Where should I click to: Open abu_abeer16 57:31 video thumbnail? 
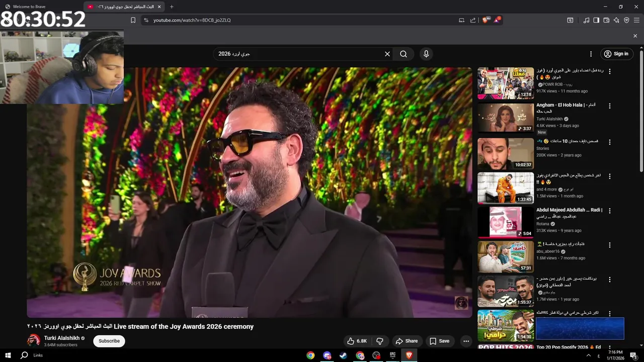pos(506,257)
